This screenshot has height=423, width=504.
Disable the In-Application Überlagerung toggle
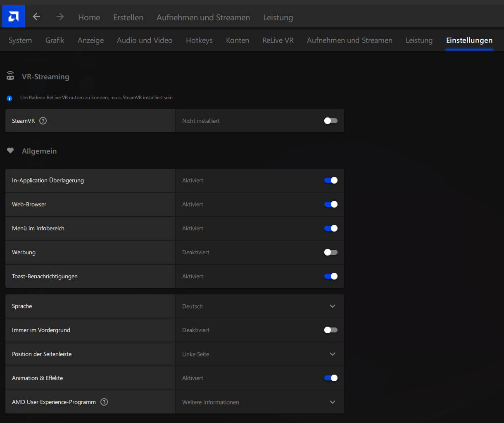(331, 180)
